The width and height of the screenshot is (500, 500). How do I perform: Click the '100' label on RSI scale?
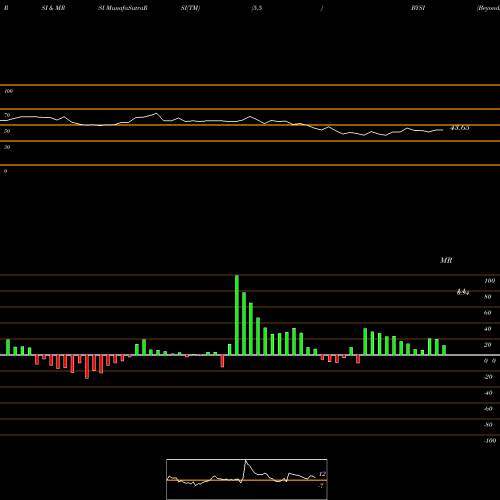coord(8,91)
